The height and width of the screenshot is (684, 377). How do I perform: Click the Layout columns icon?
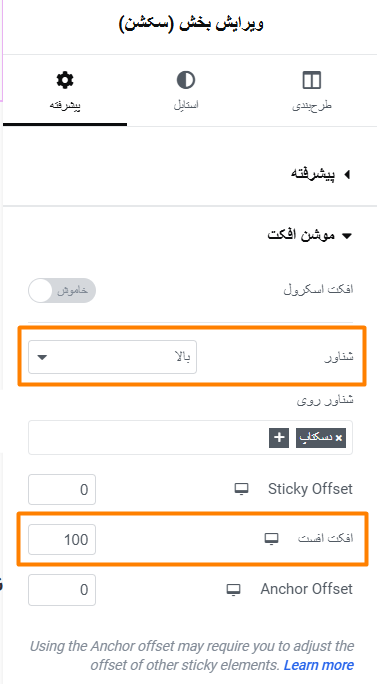click(x=312, y=80)
